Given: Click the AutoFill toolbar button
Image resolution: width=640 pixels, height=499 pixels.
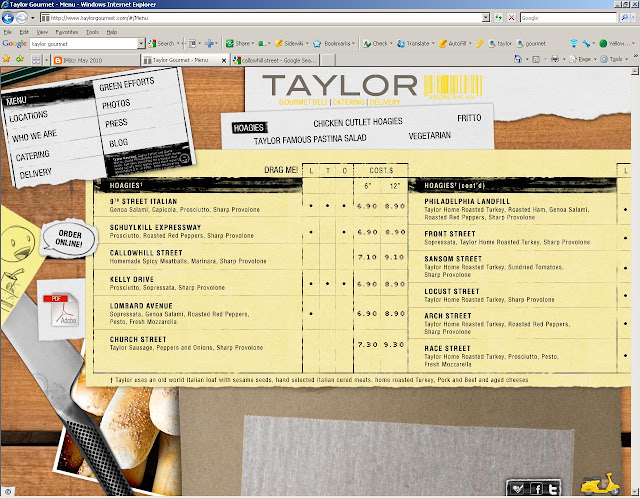Looking at the screenshot, I should [454, 43].
